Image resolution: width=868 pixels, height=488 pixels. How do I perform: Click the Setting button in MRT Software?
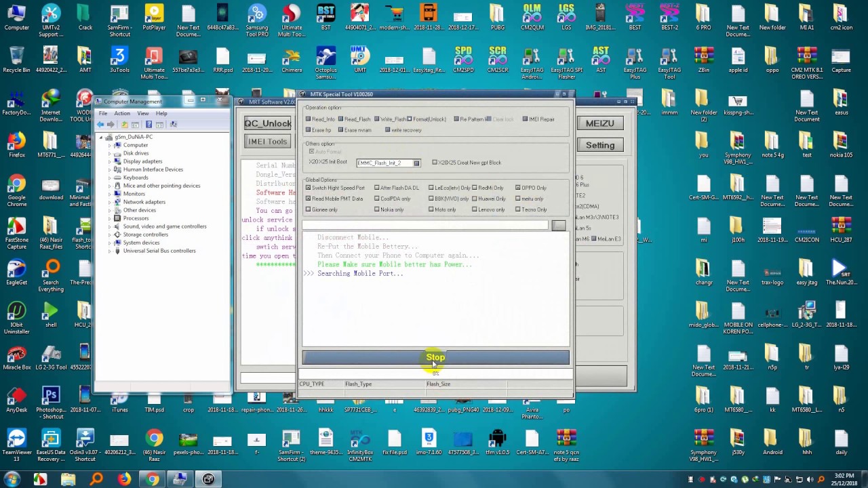pyautogui.click(x=600, y=145)
